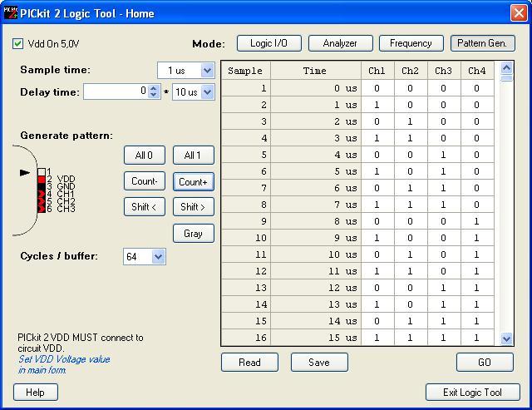Image resolution: width=532 pixels, height=410 pixels.
Task: Switch to Frequency mode
Action: tap(411, 43)
